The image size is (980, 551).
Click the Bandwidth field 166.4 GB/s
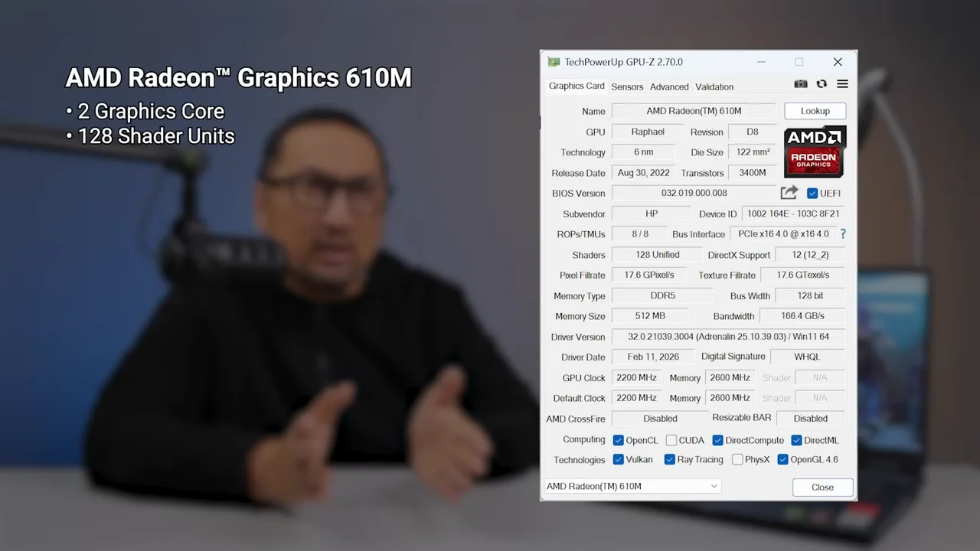point(802,316)
